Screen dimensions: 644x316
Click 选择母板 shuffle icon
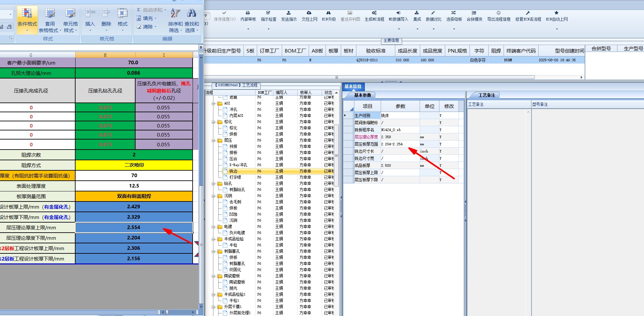click(x=454, y=13)
